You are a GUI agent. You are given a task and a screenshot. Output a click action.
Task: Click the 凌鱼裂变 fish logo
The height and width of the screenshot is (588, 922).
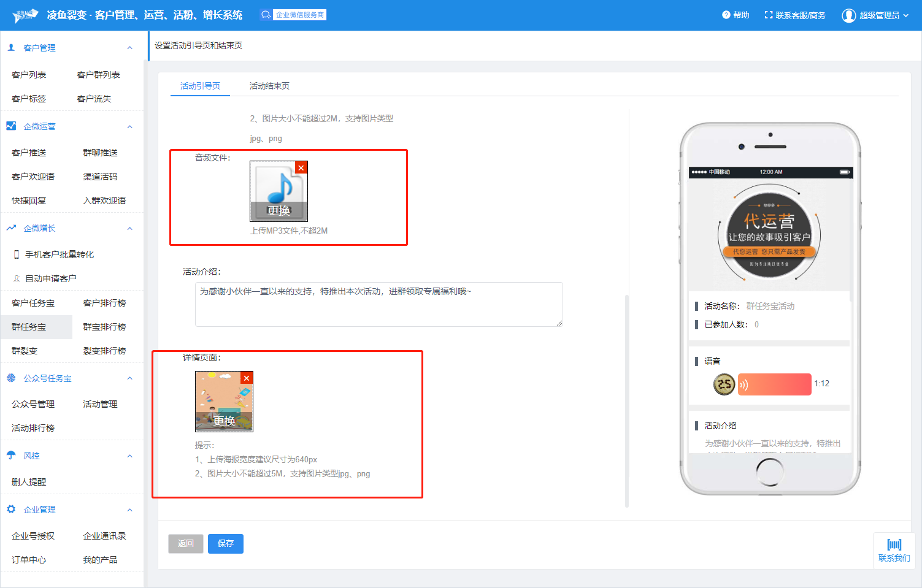point(26,15)
